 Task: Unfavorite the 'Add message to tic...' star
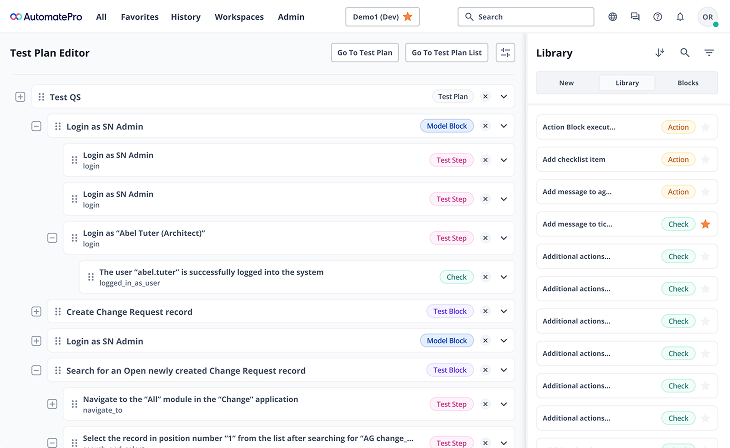[705, 224]
